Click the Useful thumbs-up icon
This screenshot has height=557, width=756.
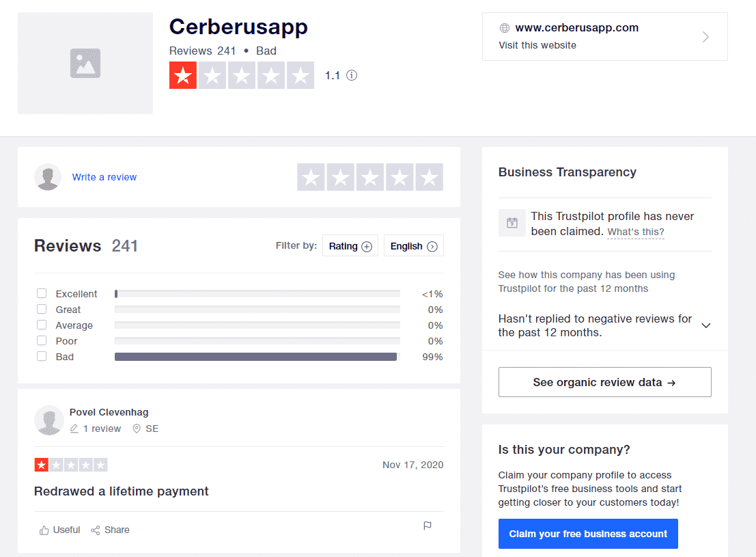45,529
